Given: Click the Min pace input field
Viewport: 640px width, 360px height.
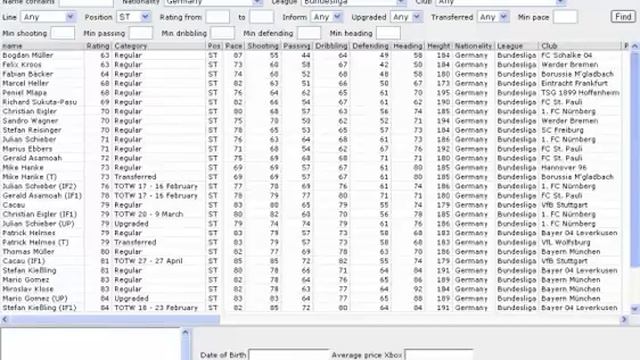Looking at the screenshot, I should 565,17.
